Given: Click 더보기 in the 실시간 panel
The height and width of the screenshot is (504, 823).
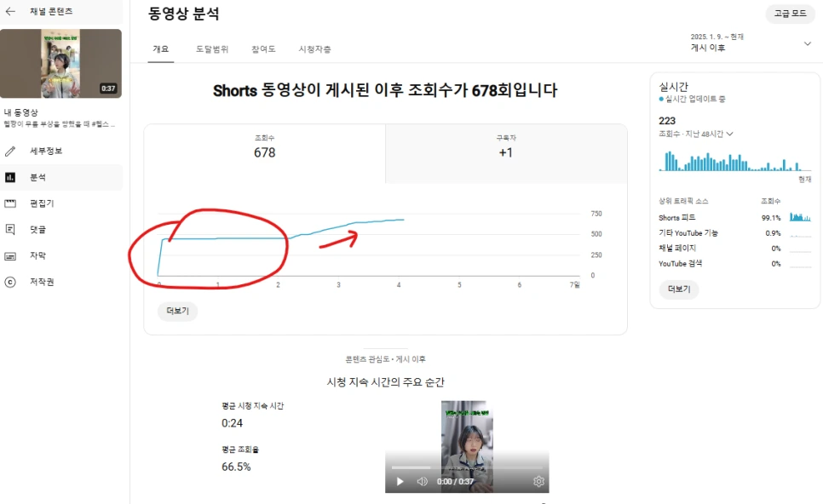Looking at the screenshot, I should pyautogui.click(x=679, y=289).
